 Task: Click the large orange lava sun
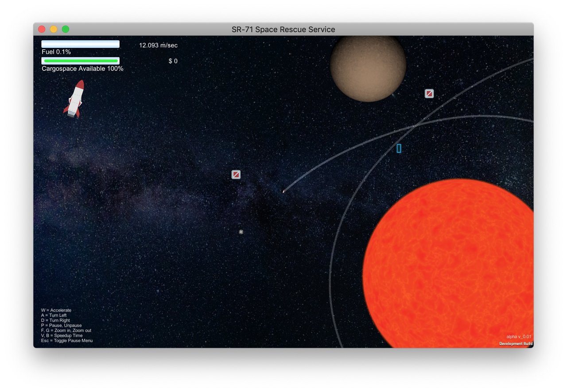click(x=448, y=263)
